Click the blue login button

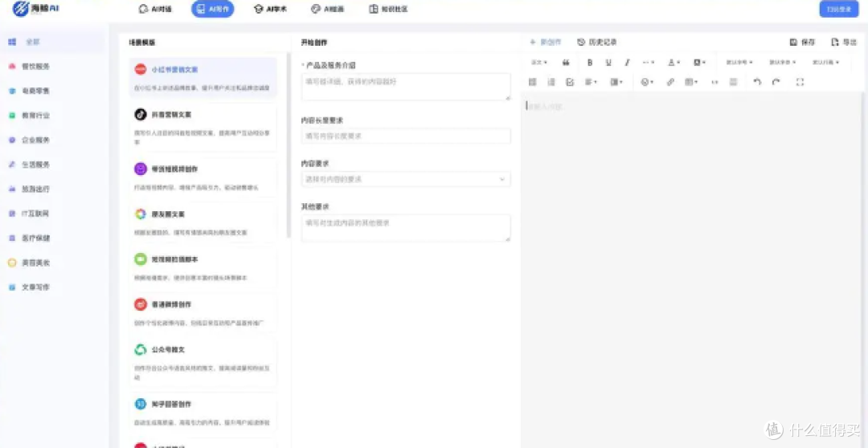(838, 9)
